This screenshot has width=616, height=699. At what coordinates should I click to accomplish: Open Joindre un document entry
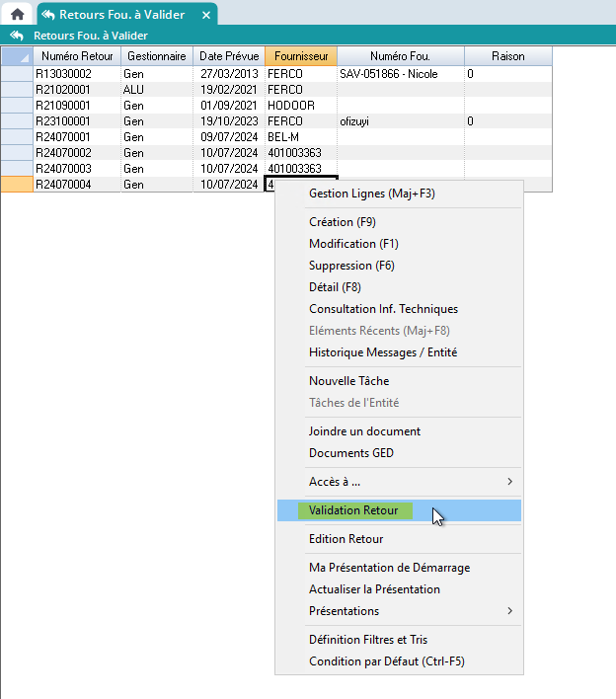pos(364,431)
